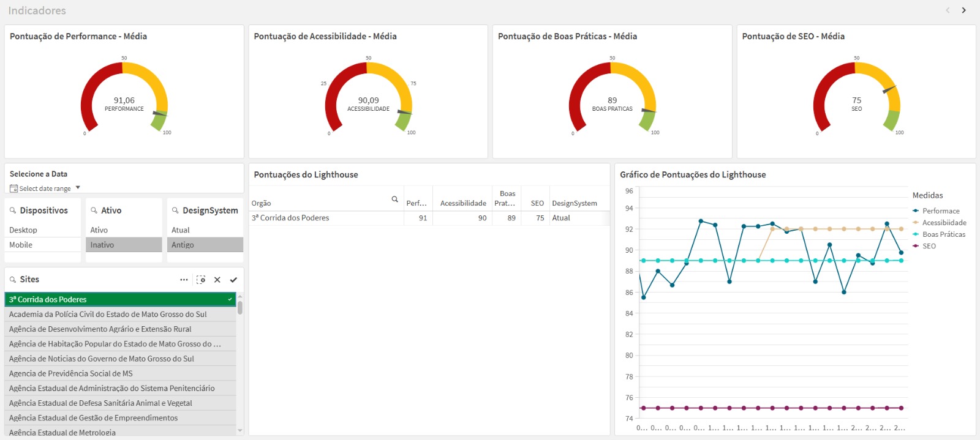Click search icon in Dispositivos filter
Screen dimensions: 980x440
tap(13, 211)
